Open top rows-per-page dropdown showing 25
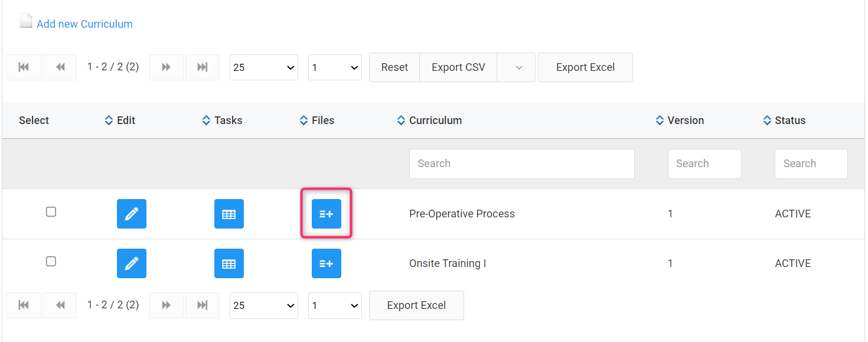This screenshot has width=868, height=342. tap(264, 67)
